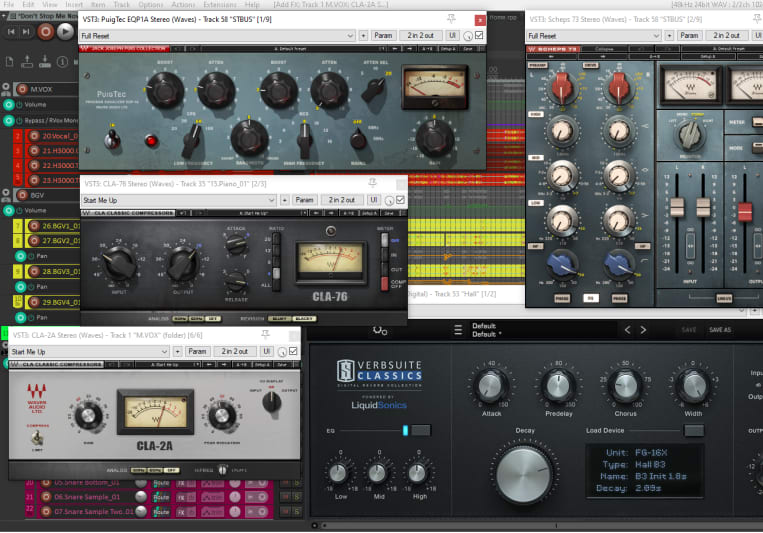This screenshot has width=763, height=533.
Task: Go to previous VerbSuite preset arrow
Action: pyautogui.click(x=627, y=330)
